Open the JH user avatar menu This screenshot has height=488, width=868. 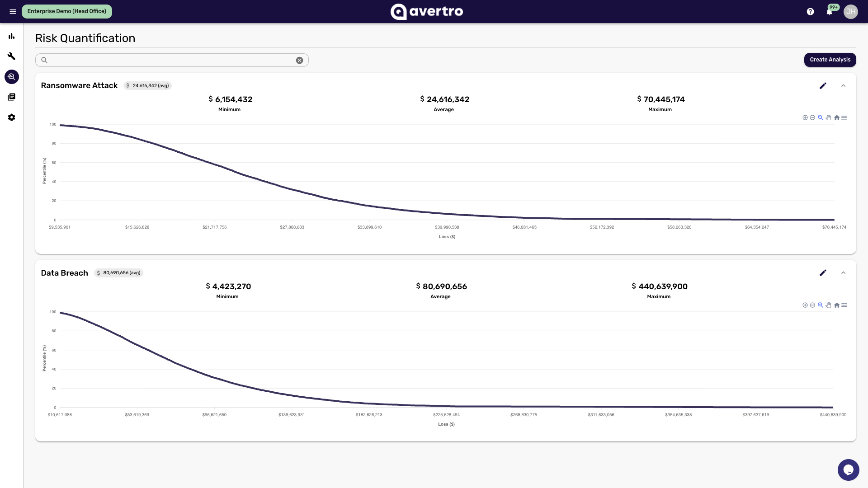click(850, 12)
